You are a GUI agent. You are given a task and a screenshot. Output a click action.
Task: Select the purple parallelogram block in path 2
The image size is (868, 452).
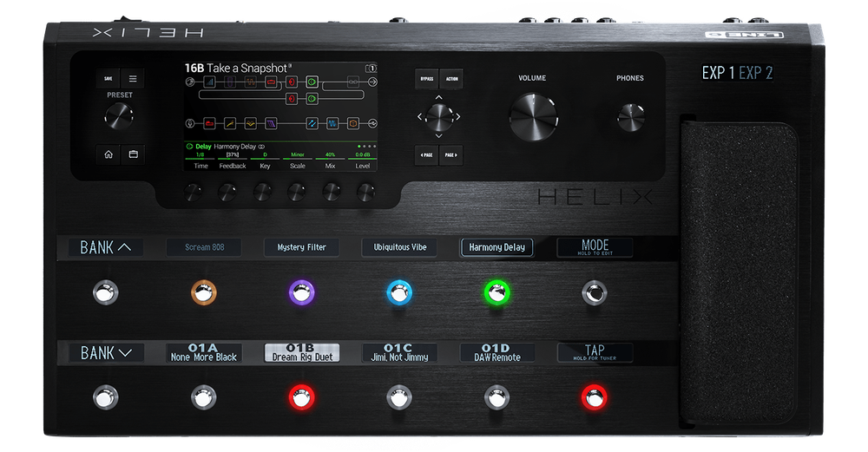271,123
